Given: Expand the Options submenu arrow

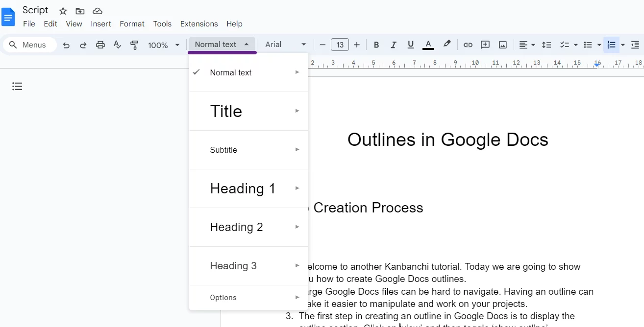Looking at the screenshot, I should 297,297.
